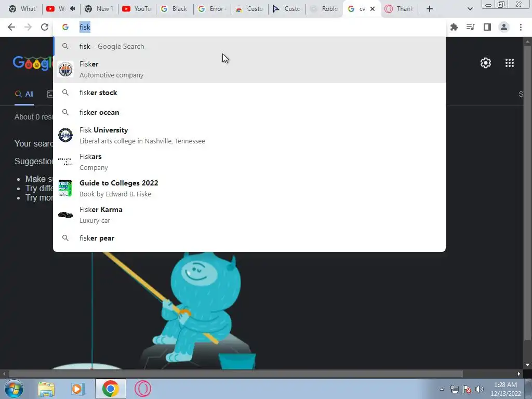Pick the 'Fisk University' suggestion
This screenshot has height=399, width=532.
[249, 135]
